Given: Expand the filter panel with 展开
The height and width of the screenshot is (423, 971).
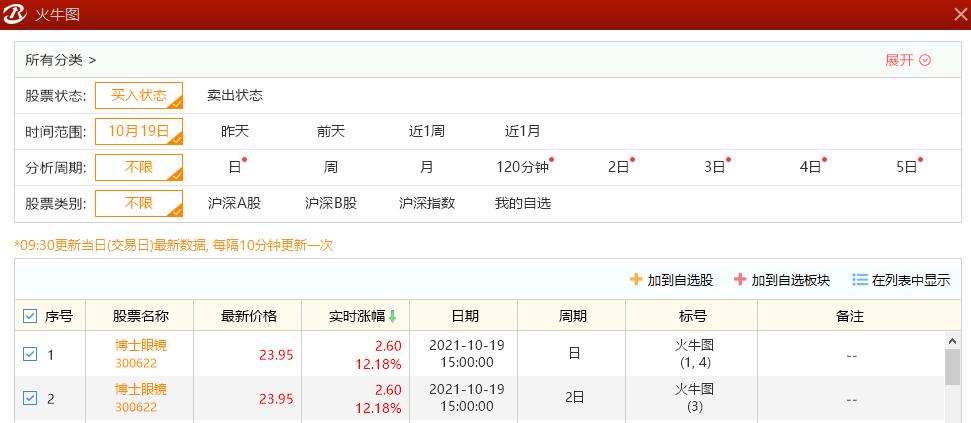Looking at the screenshot, I should (x=908, y=60).
